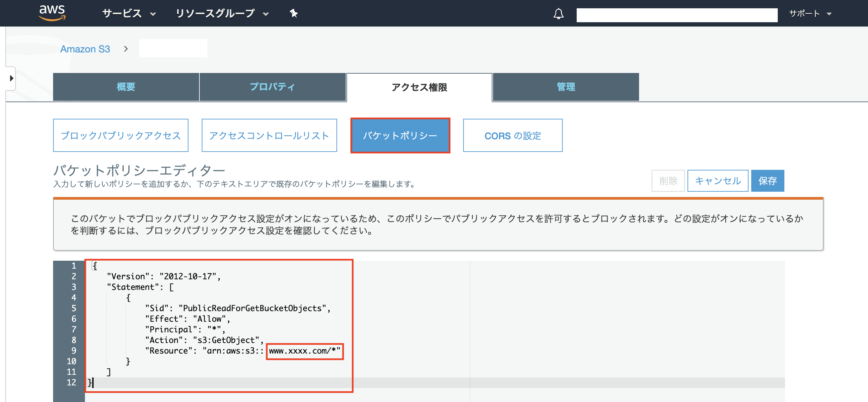Click the Resource ARN value in line 9
Screen dimensions: 868x402
coord(304,351)
